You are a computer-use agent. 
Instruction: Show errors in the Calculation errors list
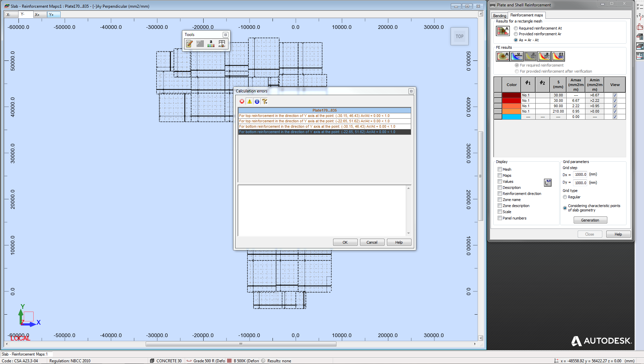pos(242,101)
